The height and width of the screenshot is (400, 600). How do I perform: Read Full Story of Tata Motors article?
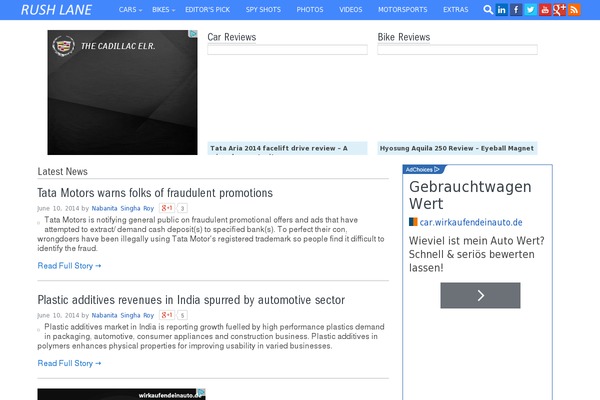point(69,266)
